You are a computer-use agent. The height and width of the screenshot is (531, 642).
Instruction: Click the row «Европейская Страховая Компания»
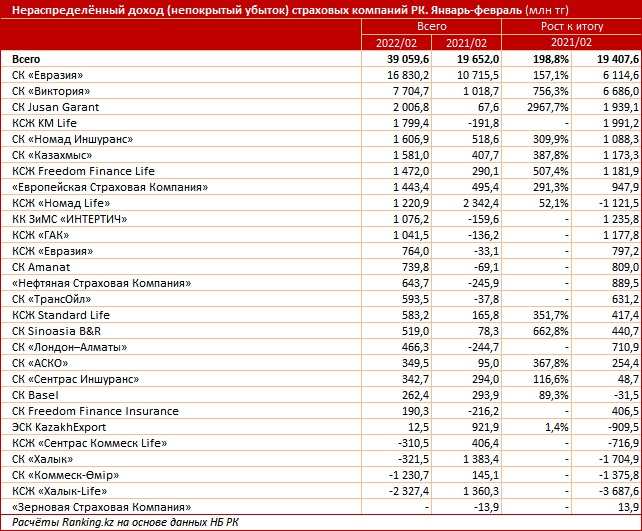click(110, 187)
